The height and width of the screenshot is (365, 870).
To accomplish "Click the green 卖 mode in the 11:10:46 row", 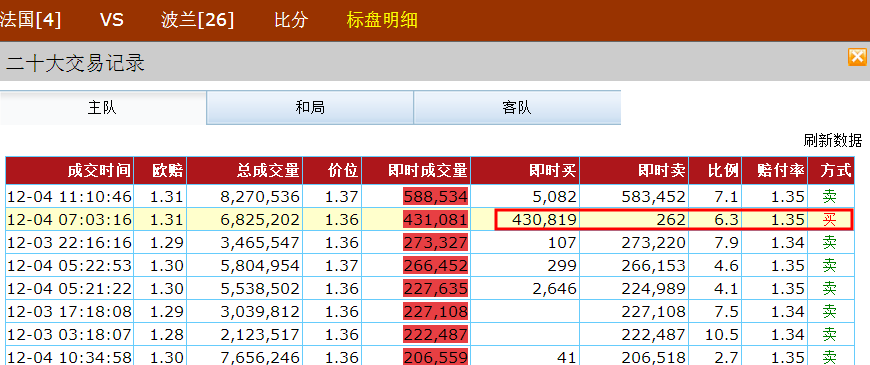I will [x=829, y=196].
